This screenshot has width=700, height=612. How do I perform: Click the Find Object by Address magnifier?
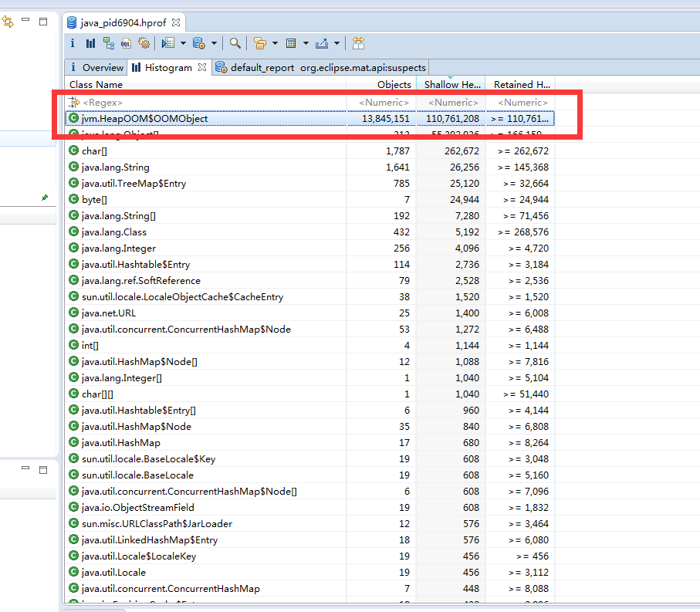235,43
